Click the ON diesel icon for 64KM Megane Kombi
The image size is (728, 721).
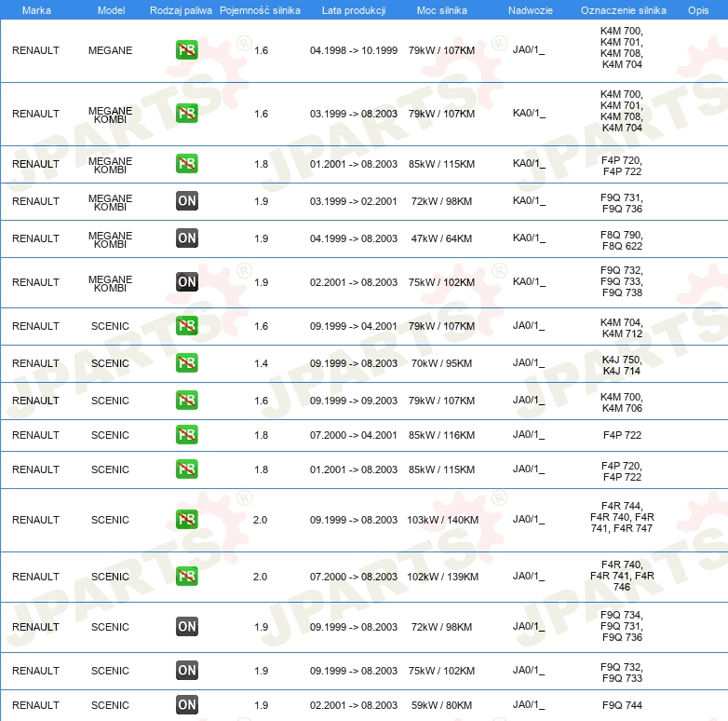pos(187,238)
